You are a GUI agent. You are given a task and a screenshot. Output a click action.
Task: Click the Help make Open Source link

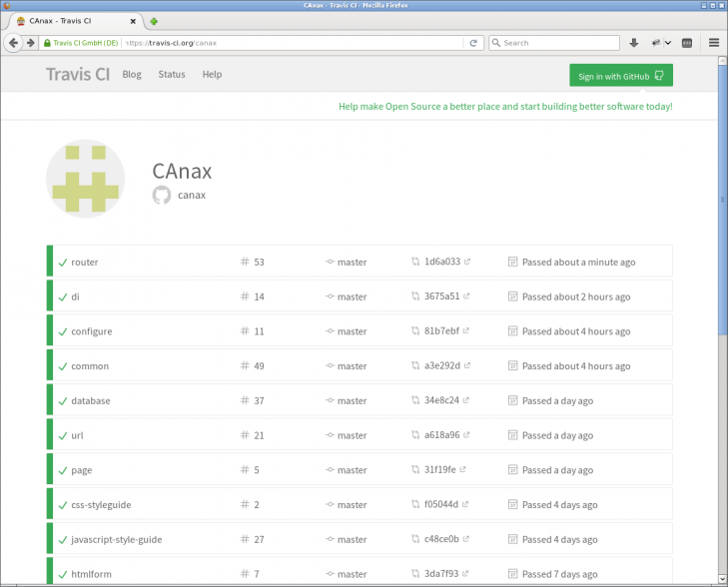coord(505,106)
